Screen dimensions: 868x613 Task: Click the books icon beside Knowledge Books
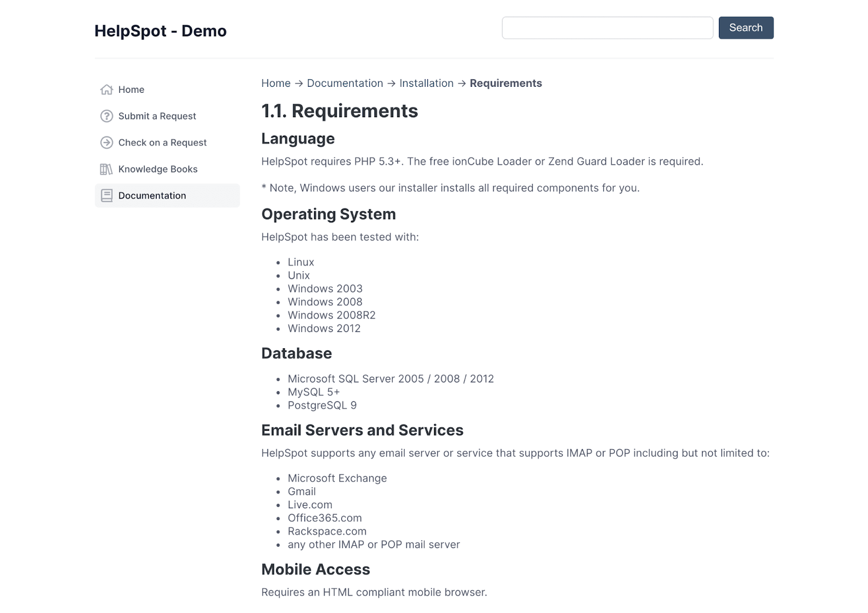pyautogui.click(x=106, y=169)
